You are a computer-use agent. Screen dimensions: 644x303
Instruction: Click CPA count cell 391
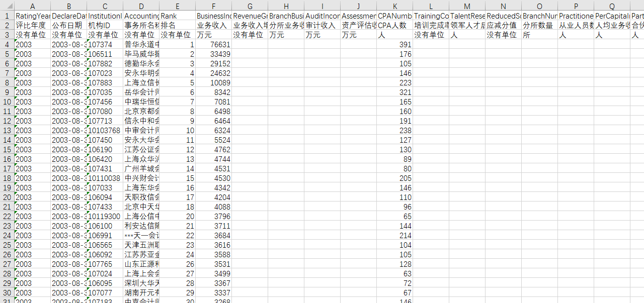click(x=395, y=44)
